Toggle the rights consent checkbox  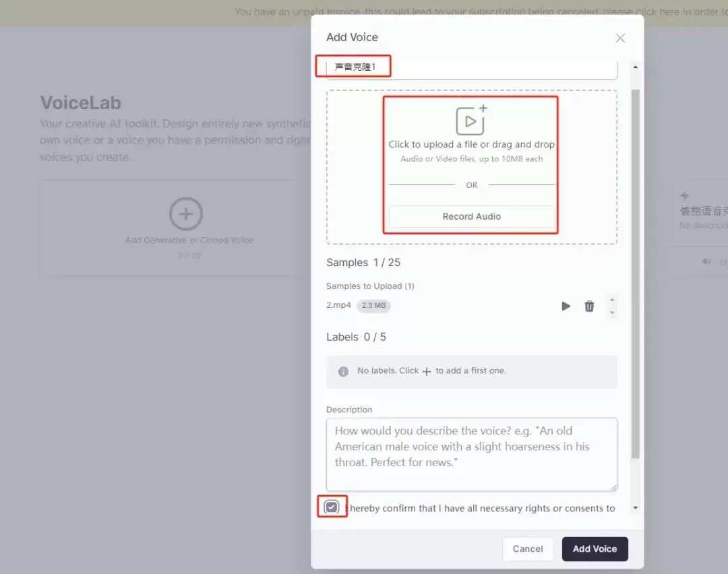(x=332, y=507)
